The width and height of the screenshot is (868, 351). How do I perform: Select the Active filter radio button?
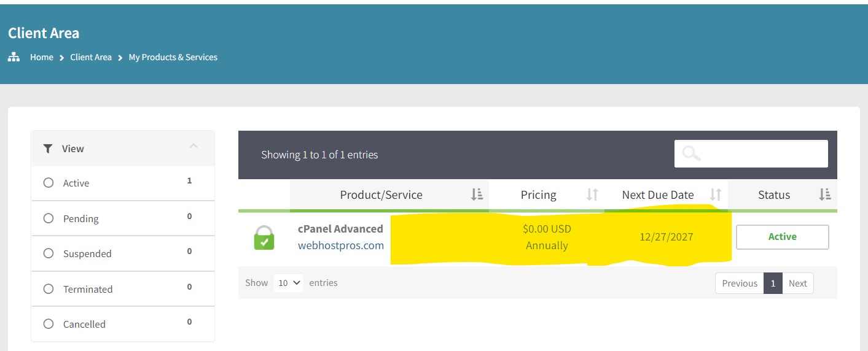(49, 183)
